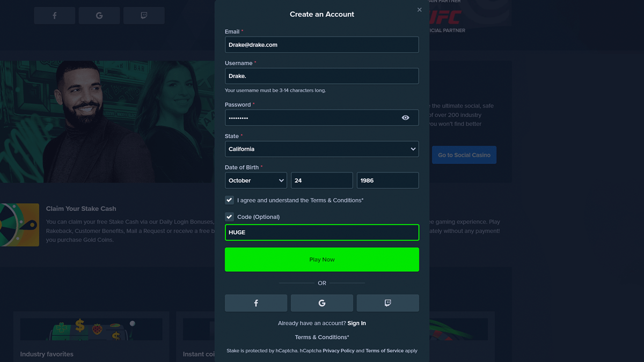Sign up with Facebook button in dialog
The width and height of the screenshot is (644, 362).
256,303
